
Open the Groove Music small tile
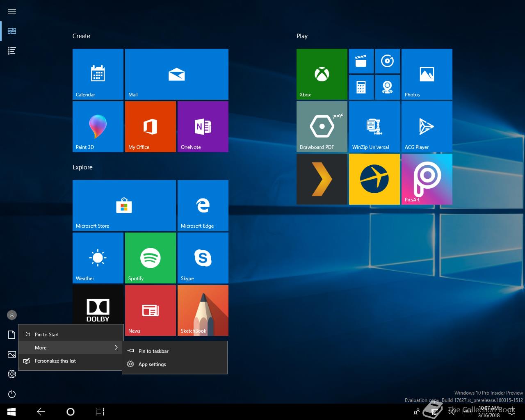point(388,61)
